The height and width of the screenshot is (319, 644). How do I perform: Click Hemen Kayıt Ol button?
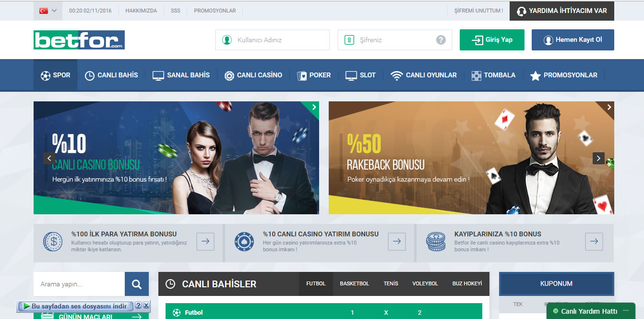(x=573, y=40)
